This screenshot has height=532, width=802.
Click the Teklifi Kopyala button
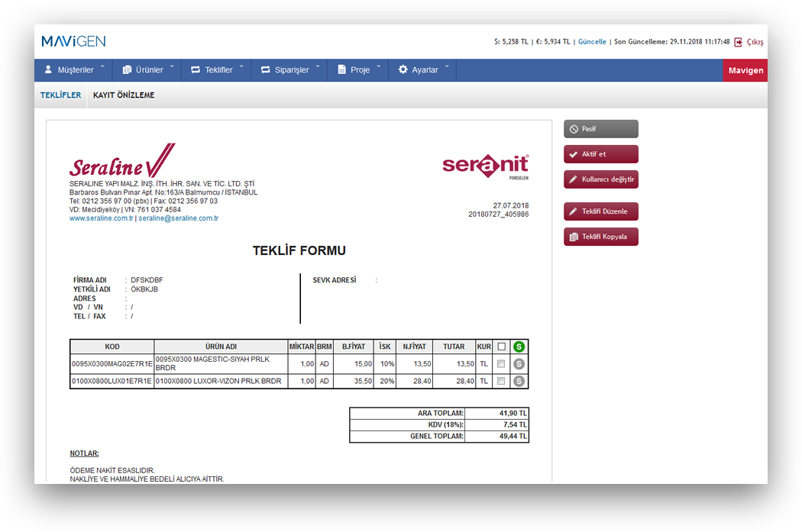click(600, 237)
